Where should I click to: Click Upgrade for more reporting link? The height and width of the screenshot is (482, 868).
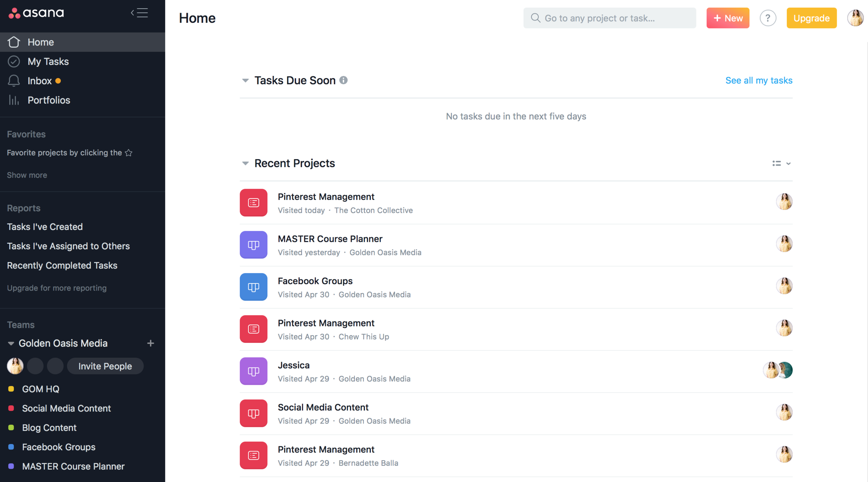point(57,288)
